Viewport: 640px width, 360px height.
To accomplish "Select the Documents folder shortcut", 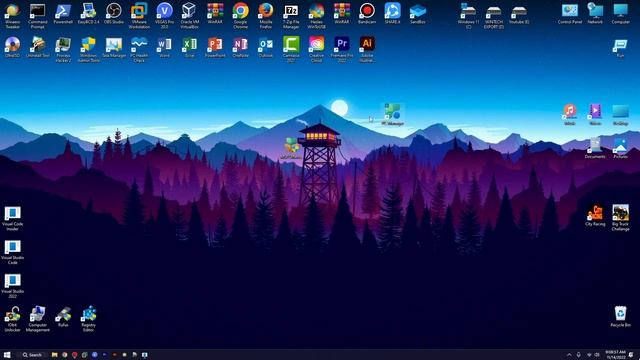I will tap(595, 148).
